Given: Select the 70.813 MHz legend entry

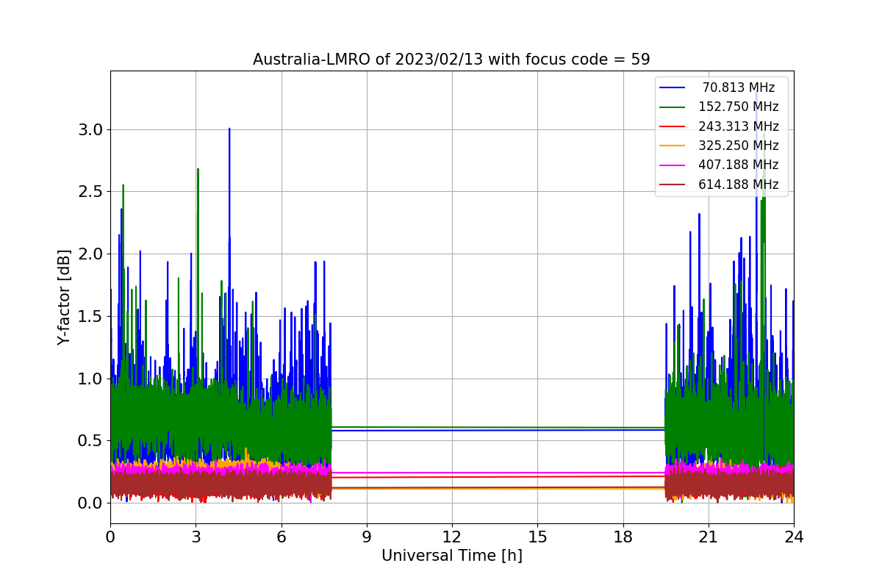Looking at the screenshot, I should (720, 87).
